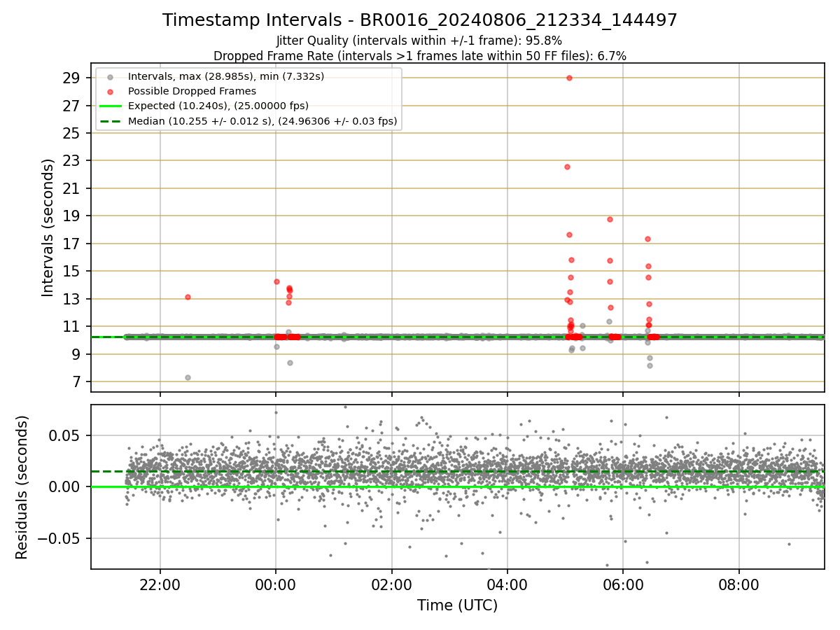The height and width of the screenshot is (630, 840).
Task: Click y-axis tick label '7'
Action: 78,381
